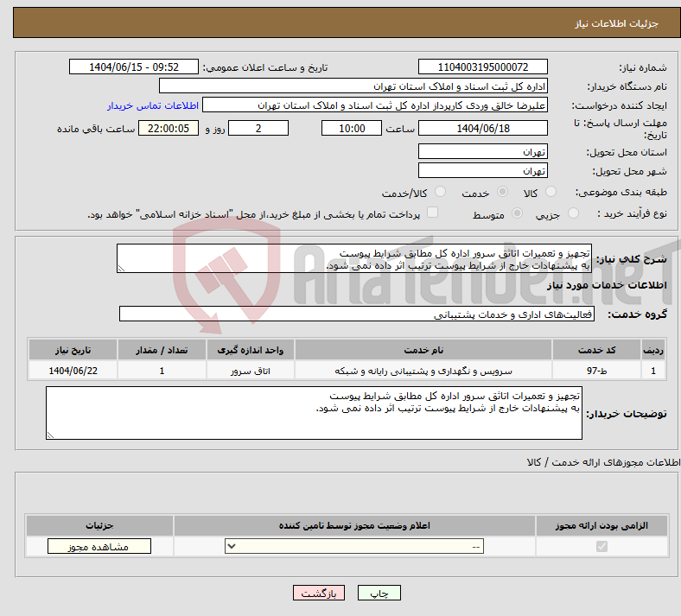
Task: Click the need date cell 1404/06/22
Action: pyautogui.click(x=73, y=371)
